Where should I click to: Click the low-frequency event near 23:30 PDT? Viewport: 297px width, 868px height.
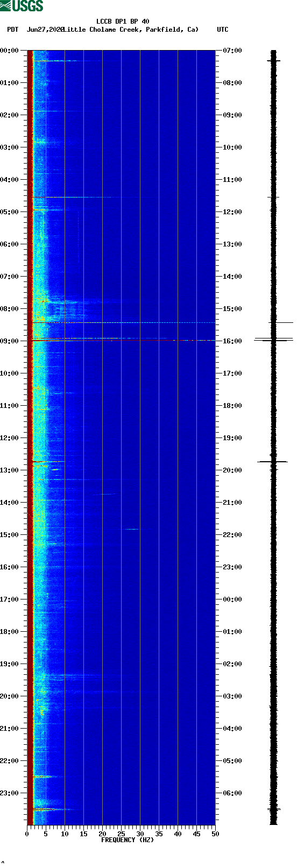pos(51,809)
